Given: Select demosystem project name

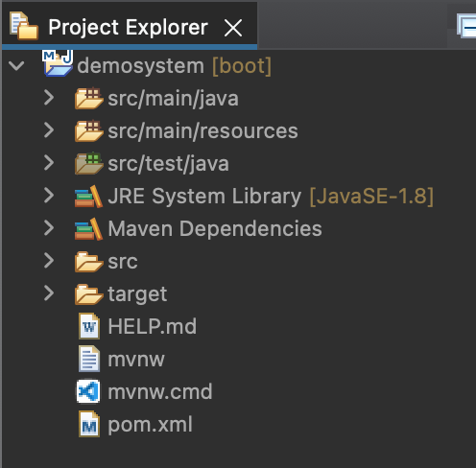Looking at the screenshot, I should coord(141,66).
